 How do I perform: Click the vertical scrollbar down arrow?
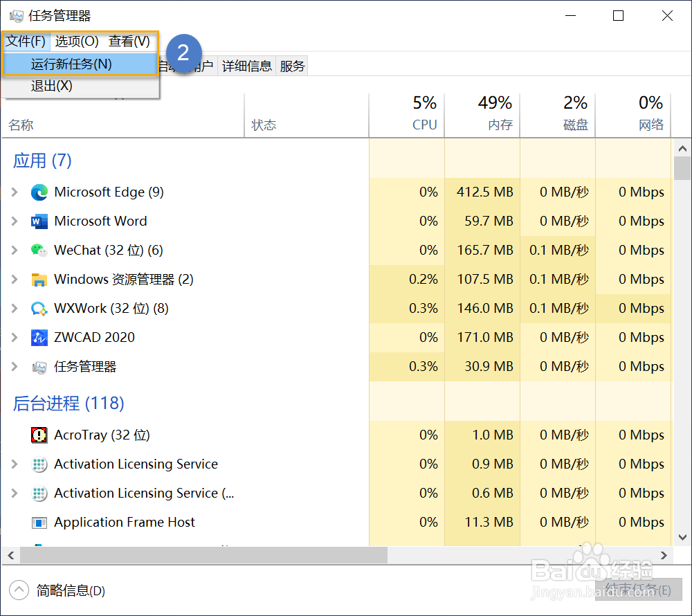(x=682, y=537)
